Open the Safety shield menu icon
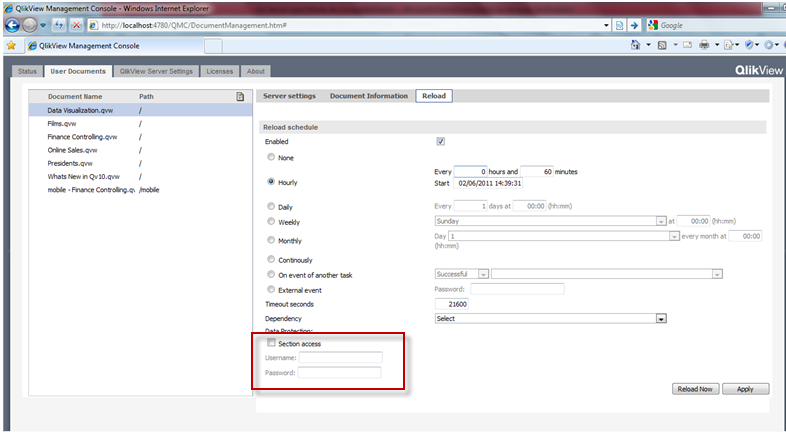Screen dimensions: 786x432 click(x=749, y=45)
